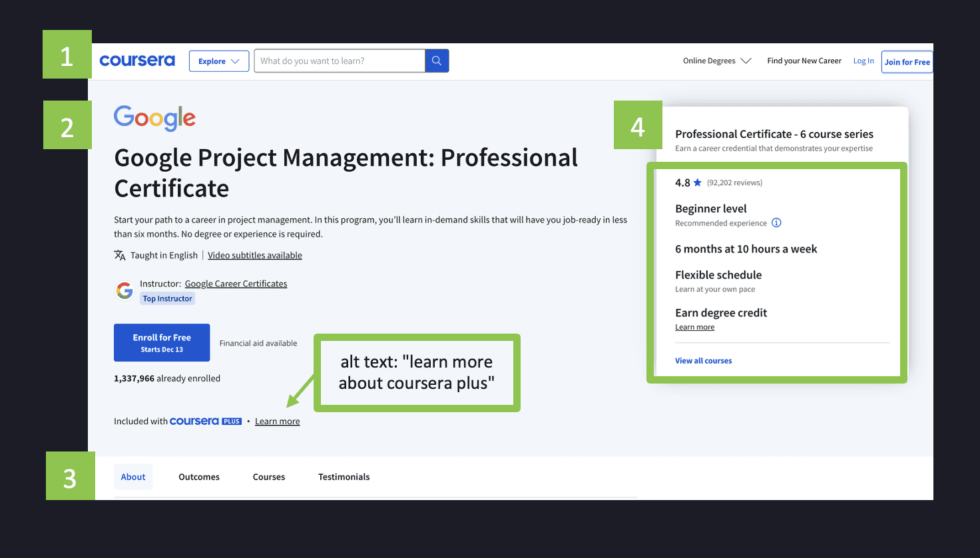Expand the Online Degrees menu
Screen dimensions: 980x558
point(717,61)
